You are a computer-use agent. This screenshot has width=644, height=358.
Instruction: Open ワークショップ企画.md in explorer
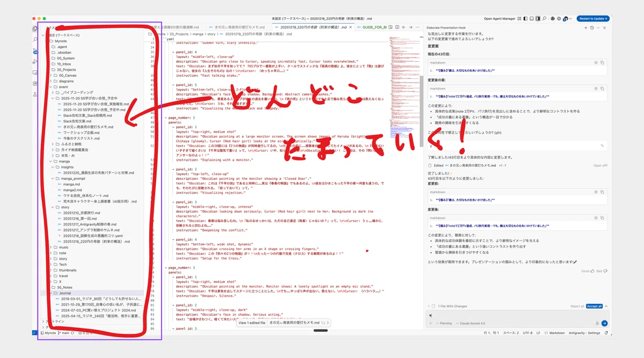[82, 132]
